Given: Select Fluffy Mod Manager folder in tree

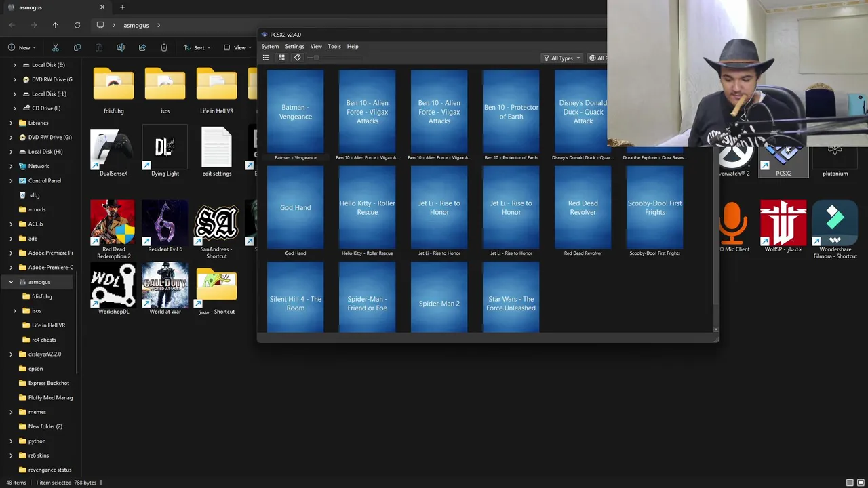Looking at the screenshot, I should click(50, 397).
